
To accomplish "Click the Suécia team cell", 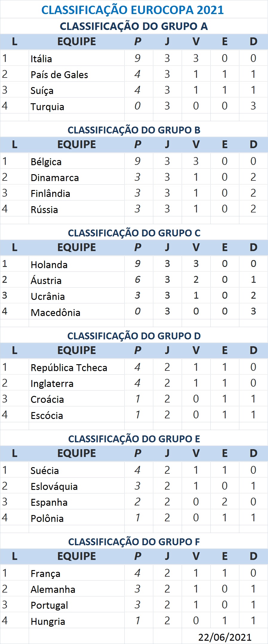I will tap(76, 470).
